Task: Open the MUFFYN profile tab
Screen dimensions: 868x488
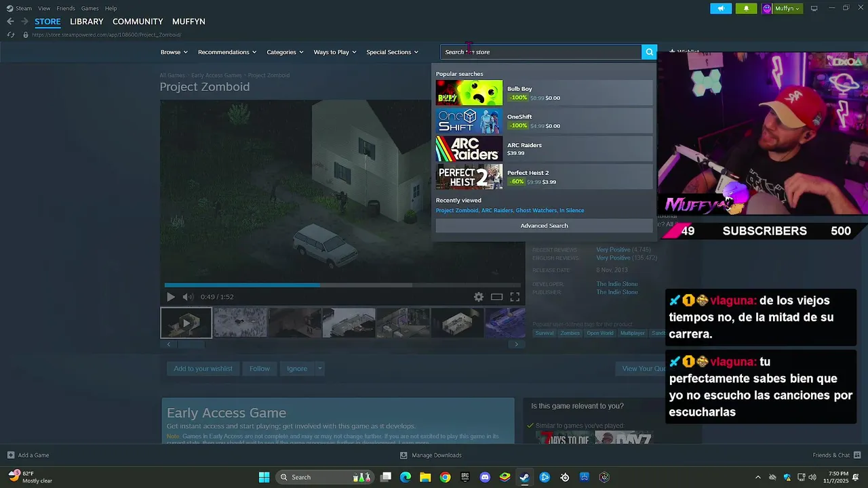Action: tap(189, 22)
